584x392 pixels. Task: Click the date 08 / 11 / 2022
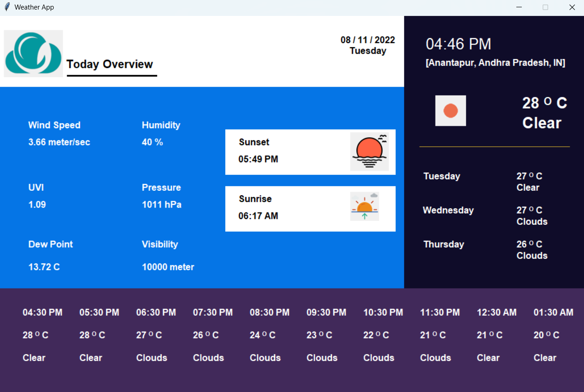[x=367, y=40]
